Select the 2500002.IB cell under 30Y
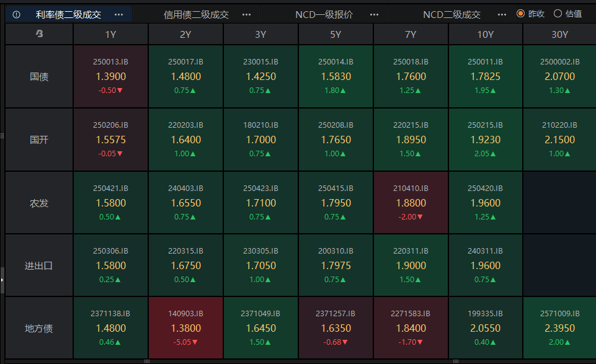Image resolution: width=596 pixels, height=364 pixels. tap(559, 76)
